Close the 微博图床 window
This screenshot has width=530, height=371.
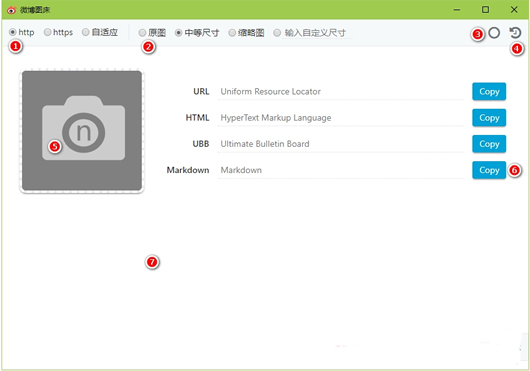[514, 10]
